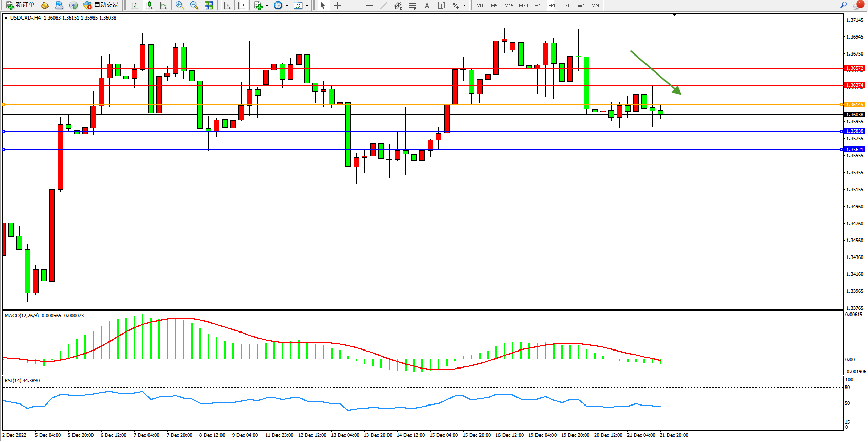The image size is (868, 442).
Task: Open the chart templates dropdown arrow
Action: point(307,6)
